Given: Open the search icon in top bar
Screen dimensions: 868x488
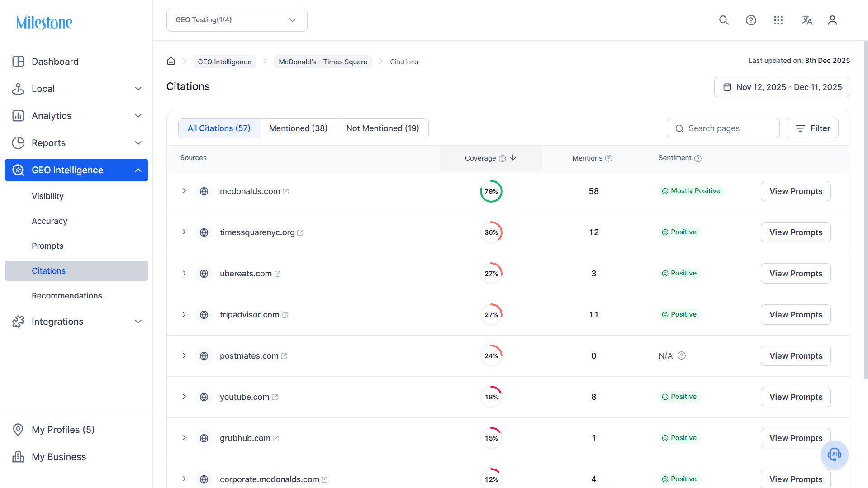Looking at the screenshot, I should click(724, 20).
